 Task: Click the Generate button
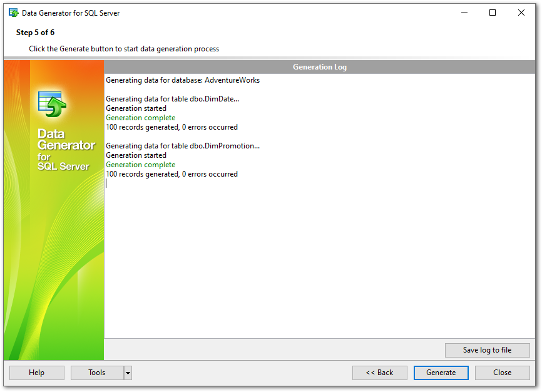[441, 373]
